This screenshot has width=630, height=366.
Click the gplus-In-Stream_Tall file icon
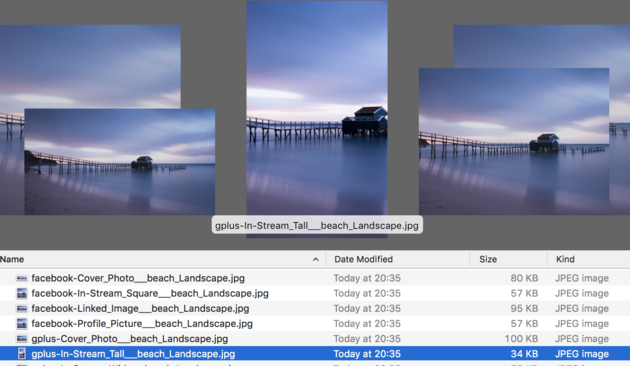point(22,354)
